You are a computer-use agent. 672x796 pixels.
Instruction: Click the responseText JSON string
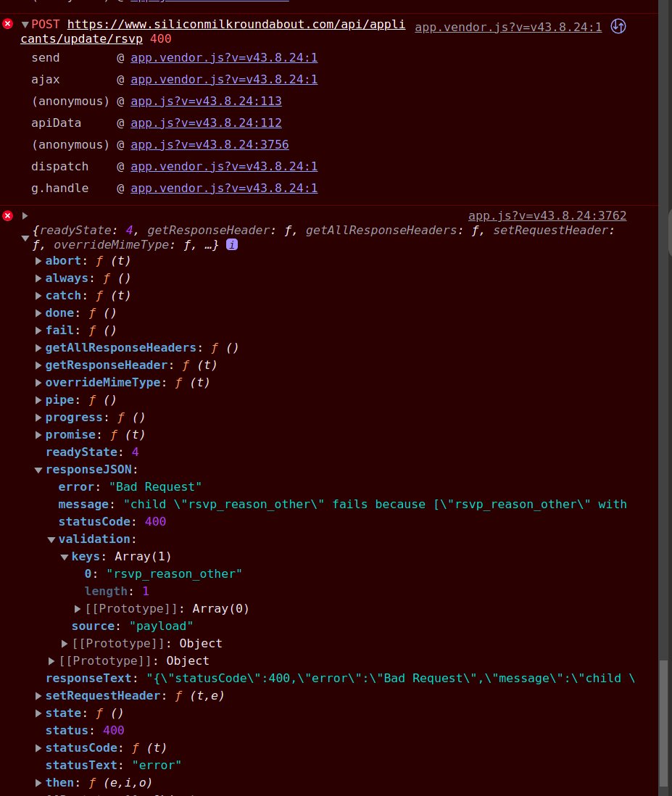(391, 679)
